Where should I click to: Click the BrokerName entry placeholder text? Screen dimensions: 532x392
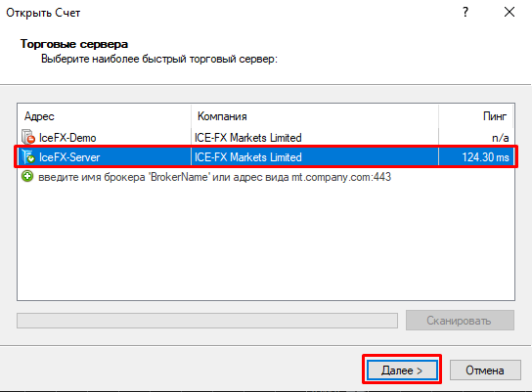[215, 177]
